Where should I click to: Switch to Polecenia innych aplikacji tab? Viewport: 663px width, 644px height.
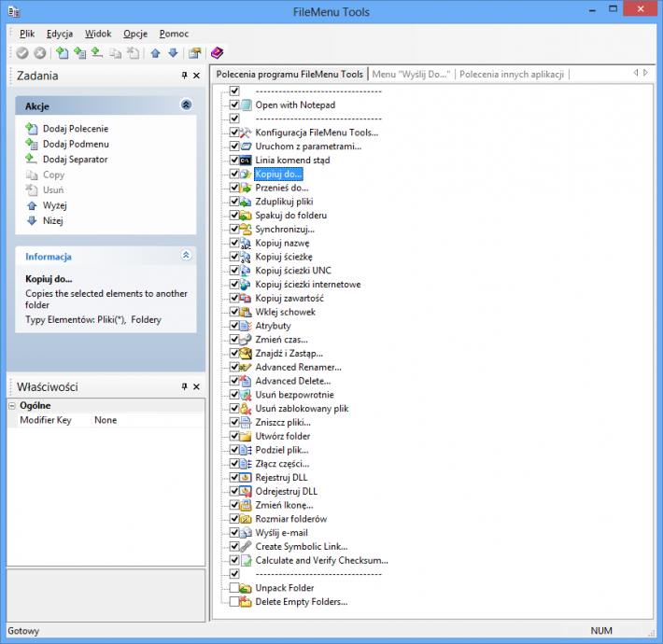click(x=512, y=75)
